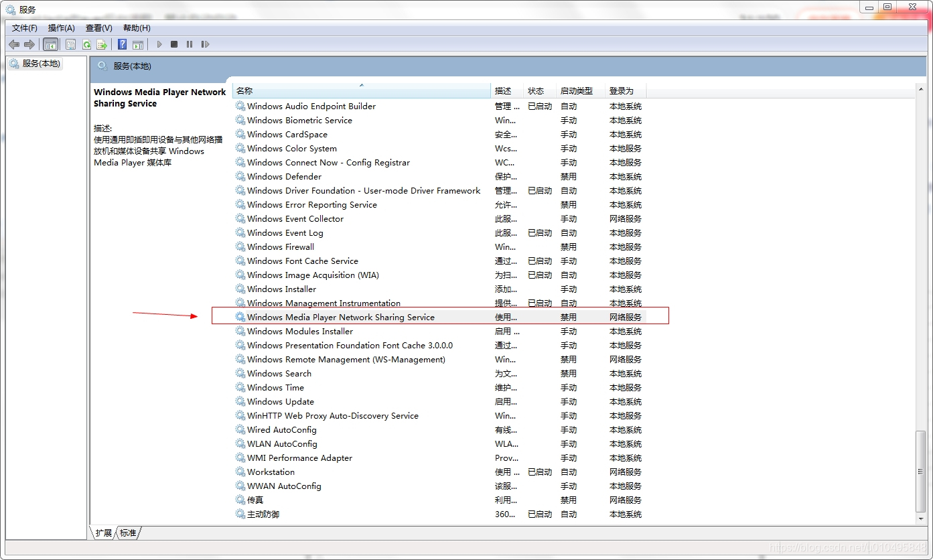
Task: Click the Stop Service square icon
Action: 174,44
